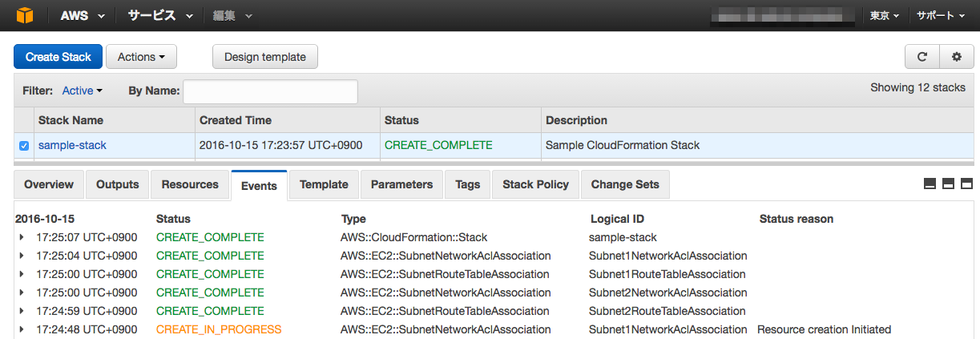Open the Parameters tab

point(401,184)
